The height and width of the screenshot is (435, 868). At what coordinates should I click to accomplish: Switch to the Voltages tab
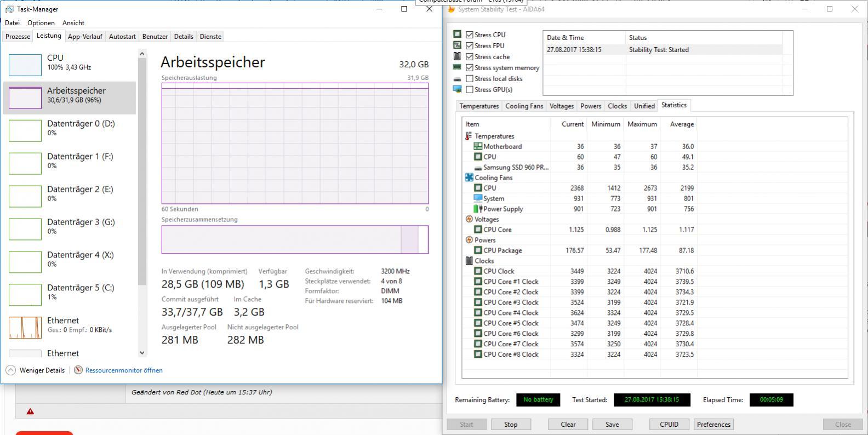pos(562,106)
